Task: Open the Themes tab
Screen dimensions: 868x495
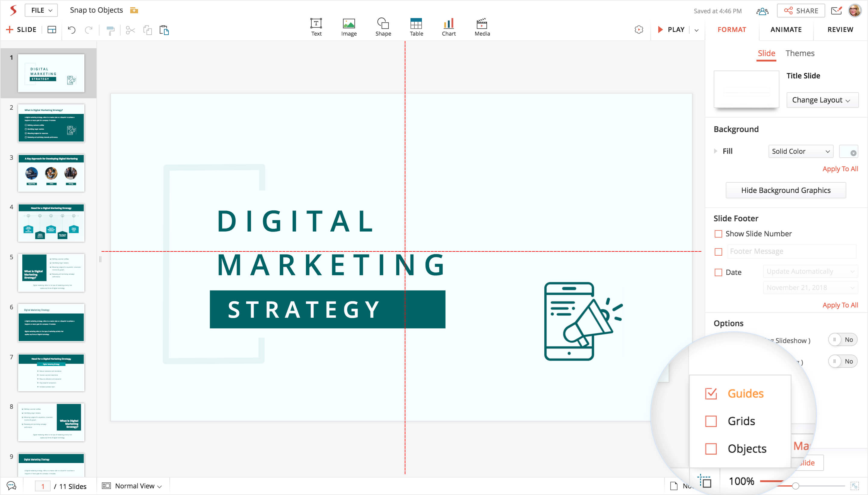Action: click(x=800, y=53)
